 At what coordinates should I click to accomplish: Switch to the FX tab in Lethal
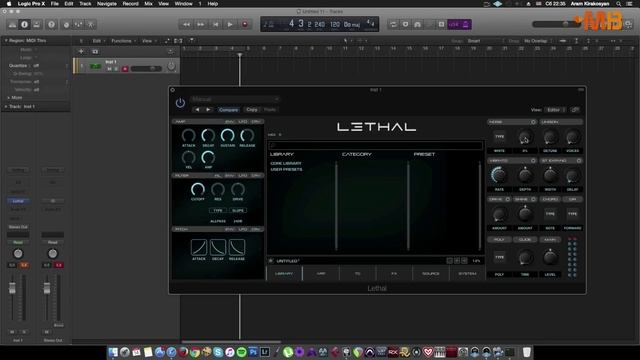coord(394,273)
